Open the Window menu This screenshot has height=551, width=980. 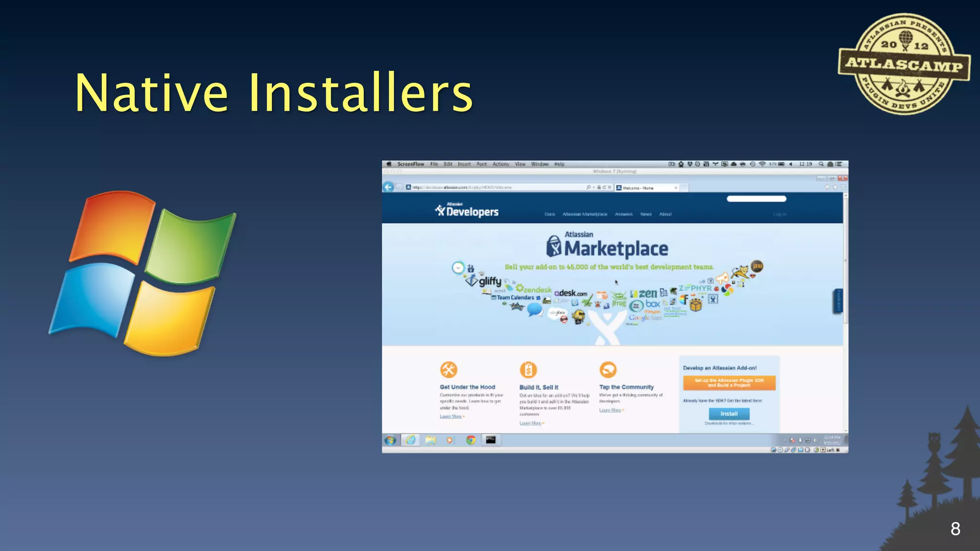(540, 164)
